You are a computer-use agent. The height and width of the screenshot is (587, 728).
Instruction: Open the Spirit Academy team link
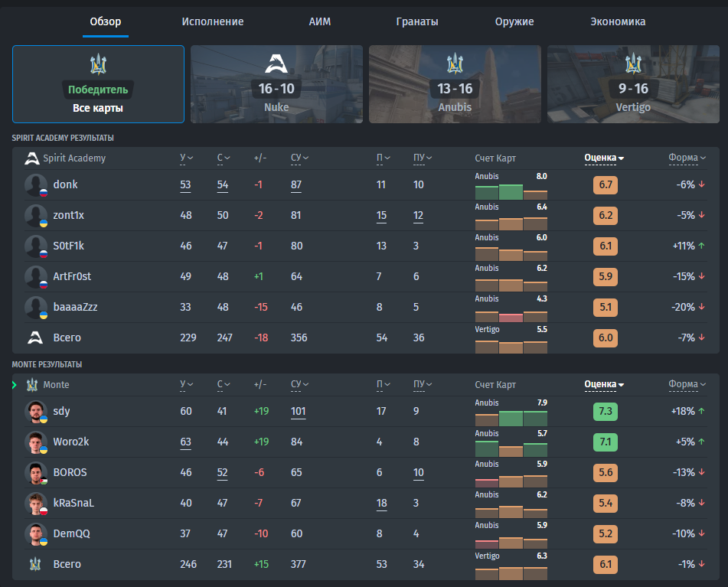(x=74, y=158)
